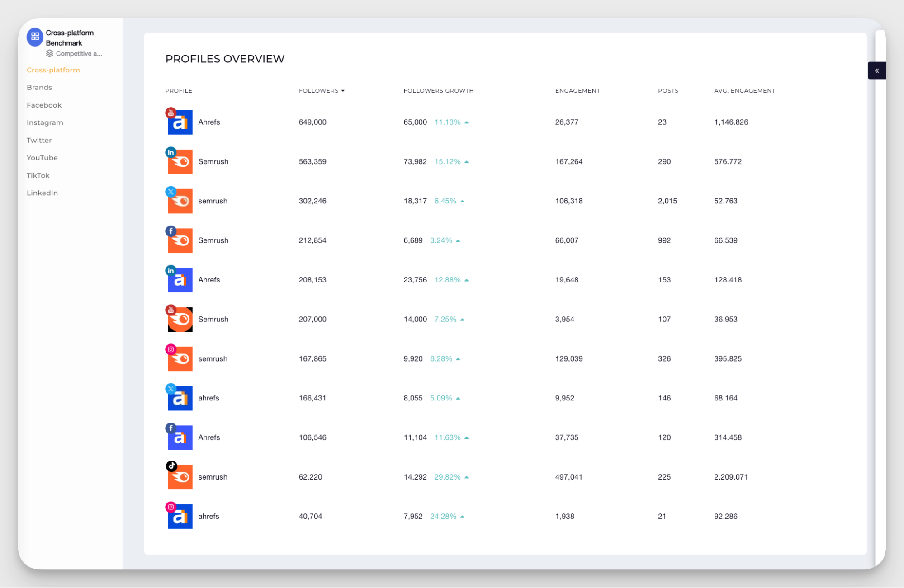This screenshot has height=588, width=904.
Task: Click the Competitive analysis layers icon
Action: pyautogui.click(x=49, y=53)
